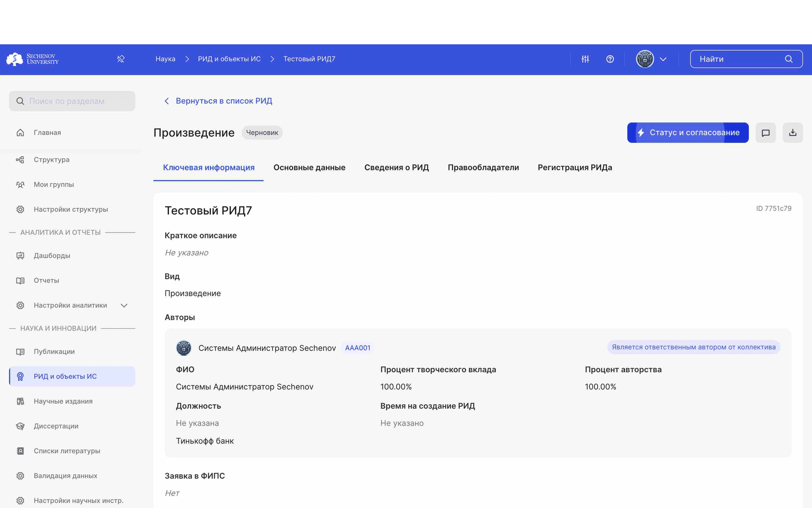Viewport: 812px width, 508px height.
Task: Open Структура sidebar item
Action: click(72, 159)
